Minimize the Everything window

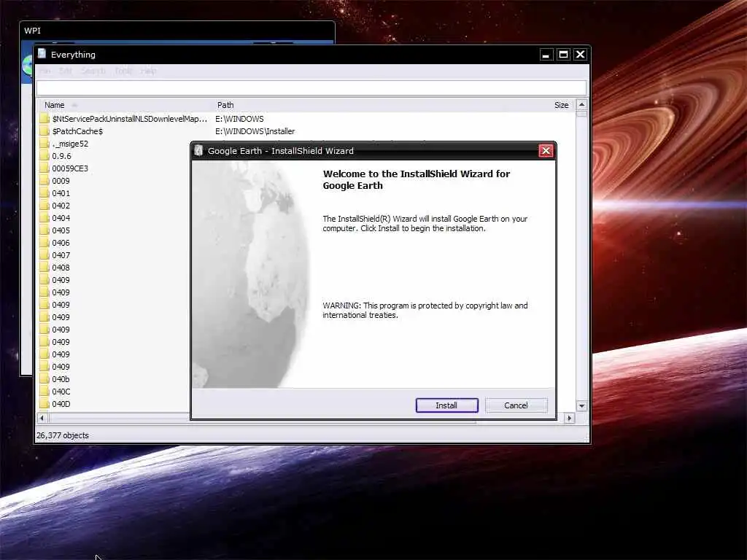click(x=546, y=55)
